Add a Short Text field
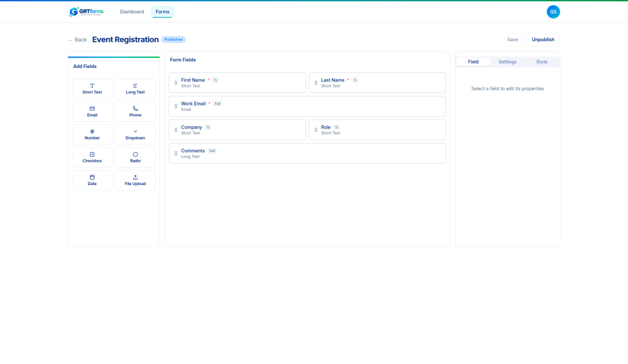The image size is (628, 364). click(92, 89)
